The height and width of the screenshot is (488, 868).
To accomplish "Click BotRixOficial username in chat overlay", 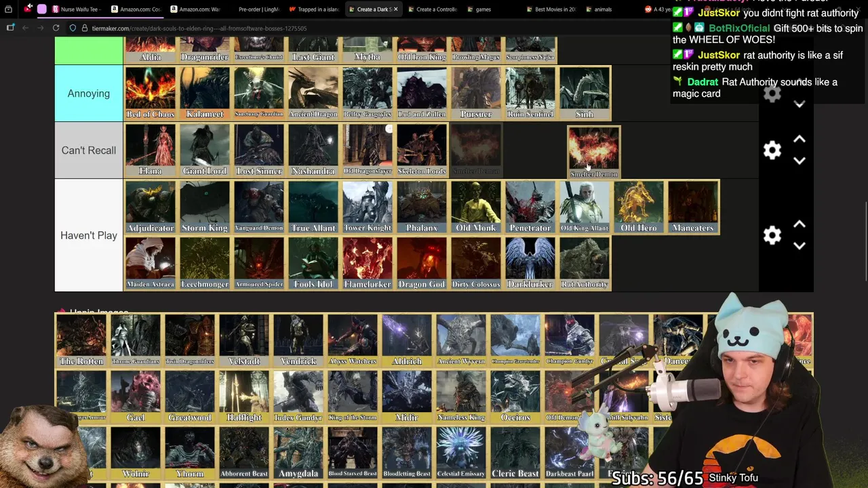I will pos(739,28).
